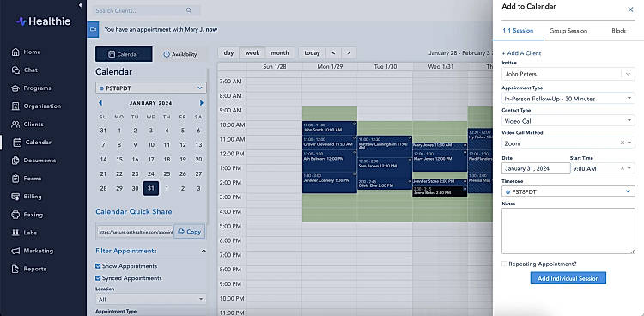
Task: Open Marketing section
Action: click(33, 251)
